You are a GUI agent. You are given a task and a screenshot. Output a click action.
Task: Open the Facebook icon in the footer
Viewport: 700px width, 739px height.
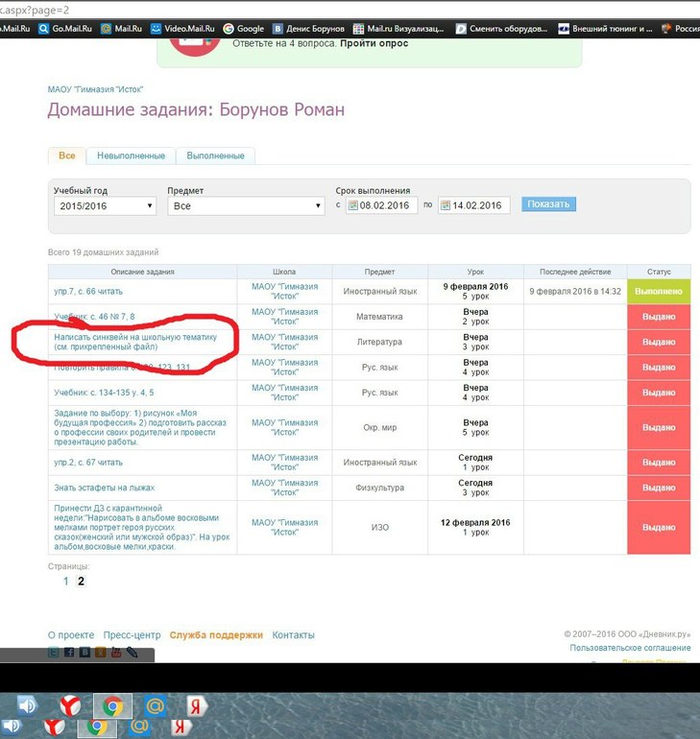(x=69, y=653)
